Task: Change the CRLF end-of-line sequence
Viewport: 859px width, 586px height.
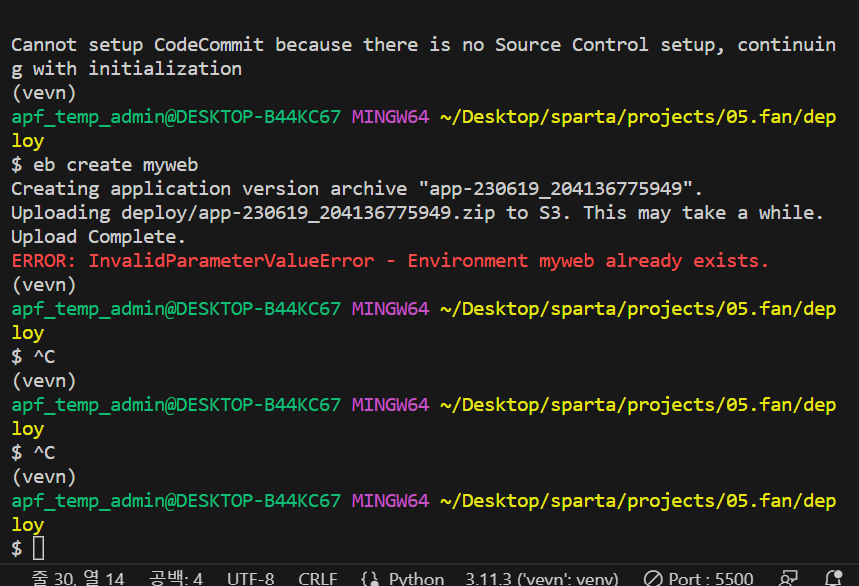Action: (x=318, y=578)
